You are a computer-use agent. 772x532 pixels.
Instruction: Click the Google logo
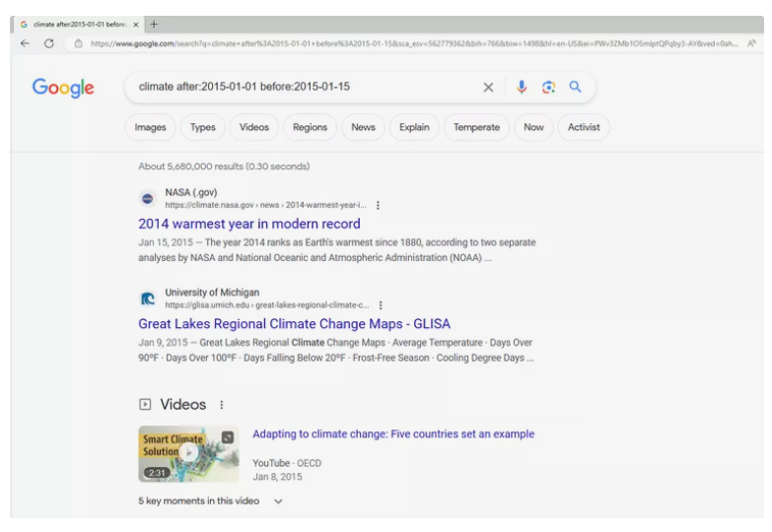pyautogui.click(x=63, y=88)
